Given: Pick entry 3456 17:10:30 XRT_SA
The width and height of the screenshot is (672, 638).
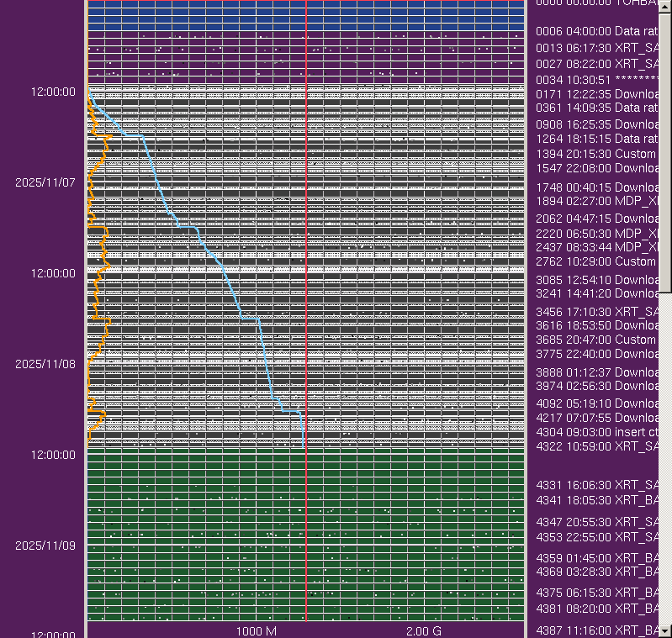Looking at the screenshot, I should tap(596, 312).
